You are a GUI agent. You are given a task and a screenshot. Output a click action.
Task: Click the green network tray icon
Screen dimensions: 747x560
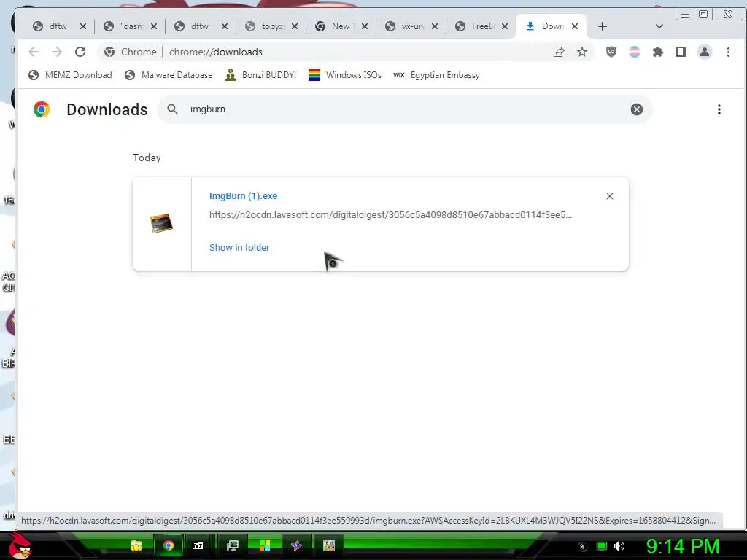tap(602, 546)
